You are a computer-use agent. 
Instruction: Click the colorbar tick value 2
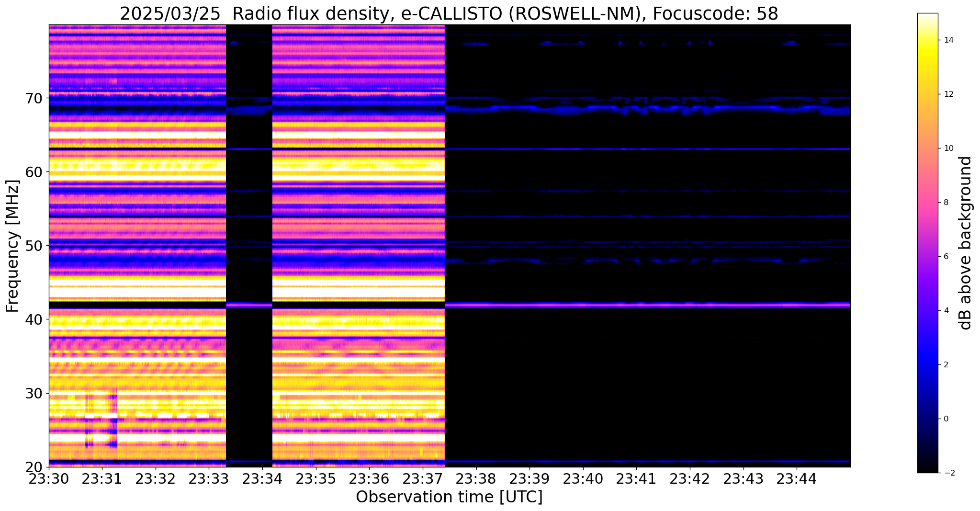(x=946, y=365)
